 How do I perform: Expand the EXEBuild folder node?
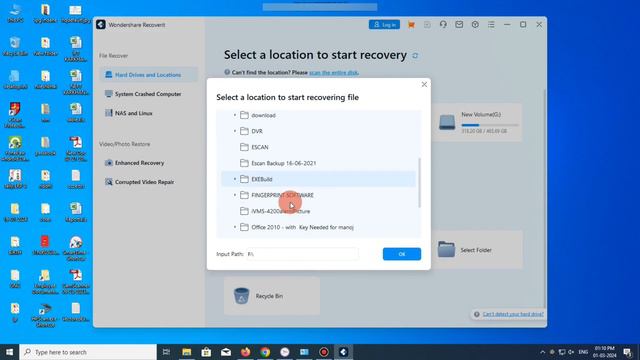point(235,179)
